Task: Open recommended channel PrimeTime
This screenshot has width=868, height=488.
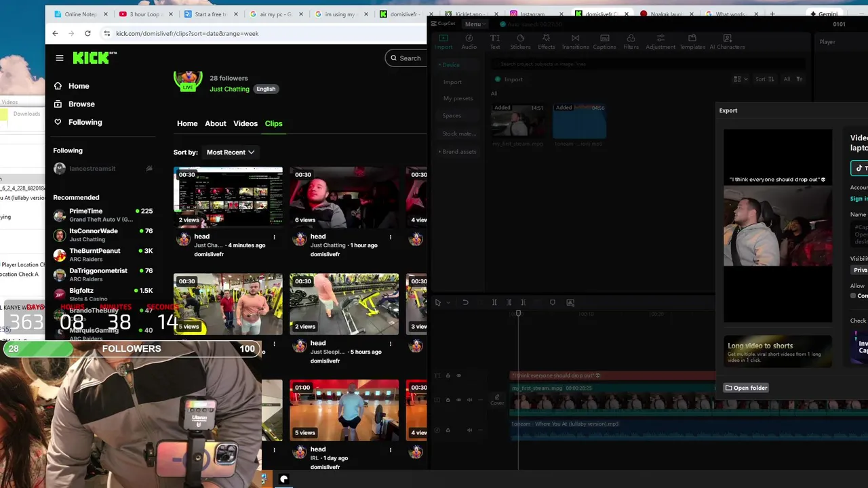Action: click(103, 215)
